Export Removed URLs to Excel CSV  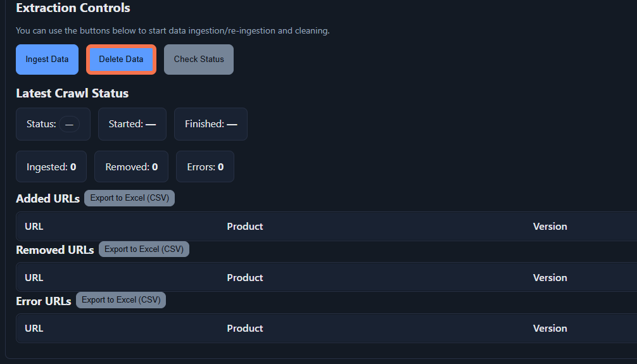tap(144, 249)
